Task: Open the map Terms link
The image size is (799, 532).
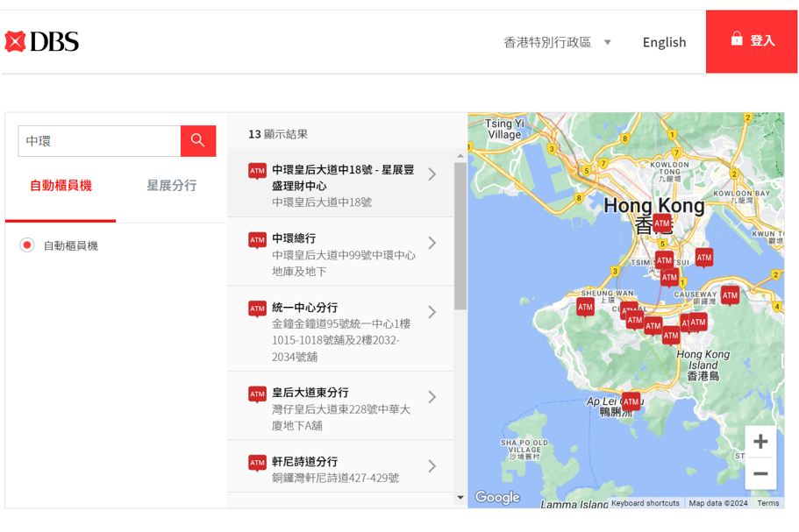Action: [x=767, y=503]
